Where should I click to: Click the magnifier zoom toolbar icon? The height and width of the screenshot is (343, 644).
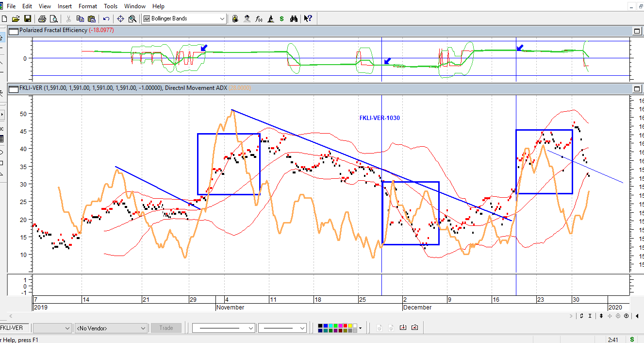[x=132, y=18]
